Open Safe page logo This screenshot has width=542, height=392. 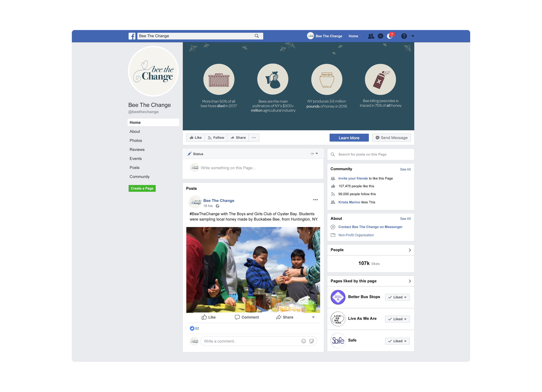(338, 341)
